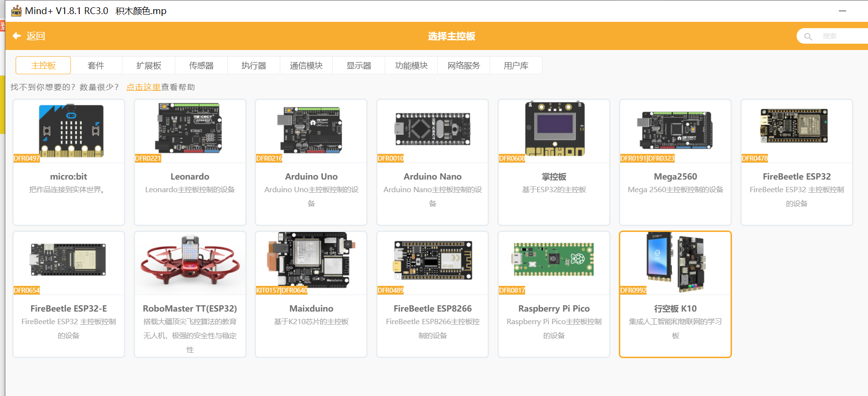Open the 显示器 tab
Viewport: 868px width, 396px height.
click(358, 66)
